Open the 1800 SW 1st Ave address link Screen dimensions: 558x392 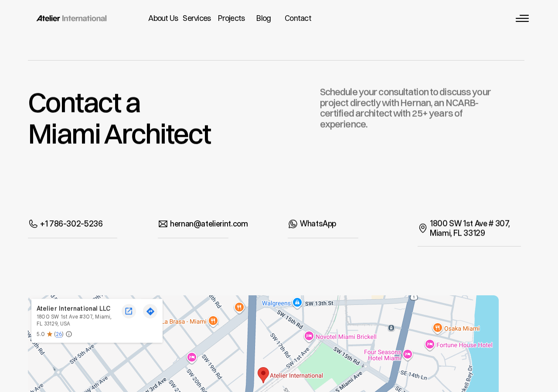tap(470, 228)
